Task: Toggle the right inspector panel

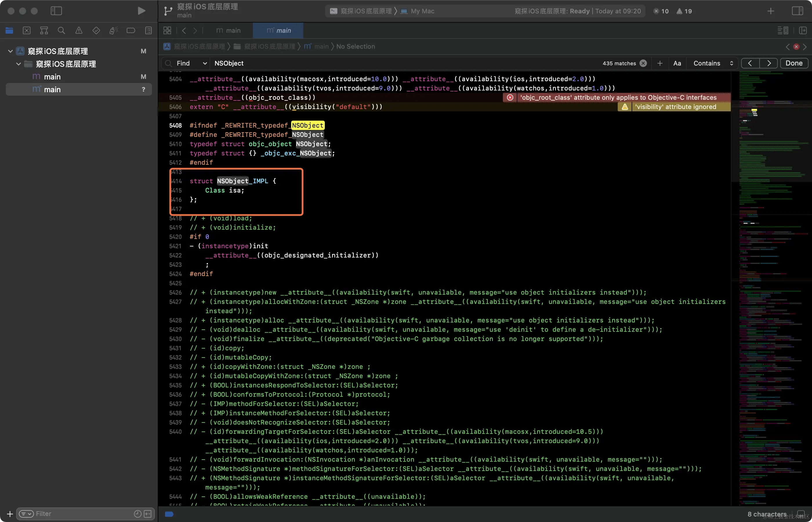Action: click(x=797, y=11)
